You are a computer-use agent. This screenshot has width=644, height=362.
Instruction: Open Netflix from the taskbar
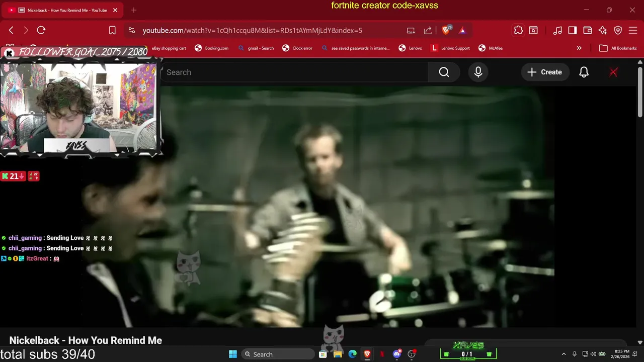click(x=382, y=354)
